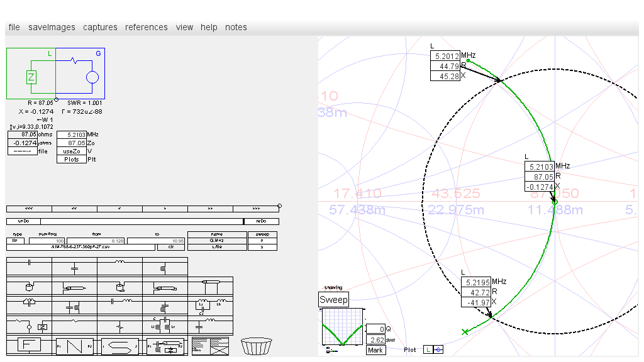The height and width of the screenshot is (362, 644).
Task: Click the 'to' frequency field 10.95
Action: click(x=156, y=241)
